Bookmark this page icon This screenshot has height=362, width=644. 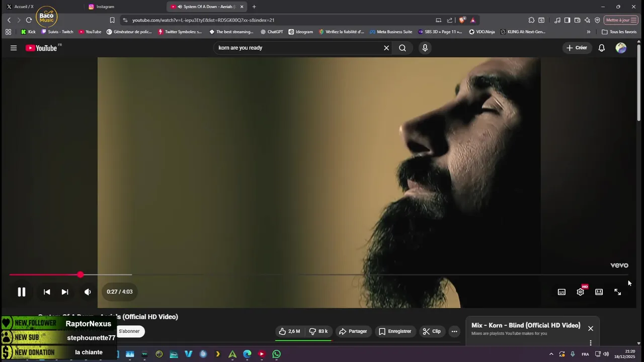coord(112,20)
